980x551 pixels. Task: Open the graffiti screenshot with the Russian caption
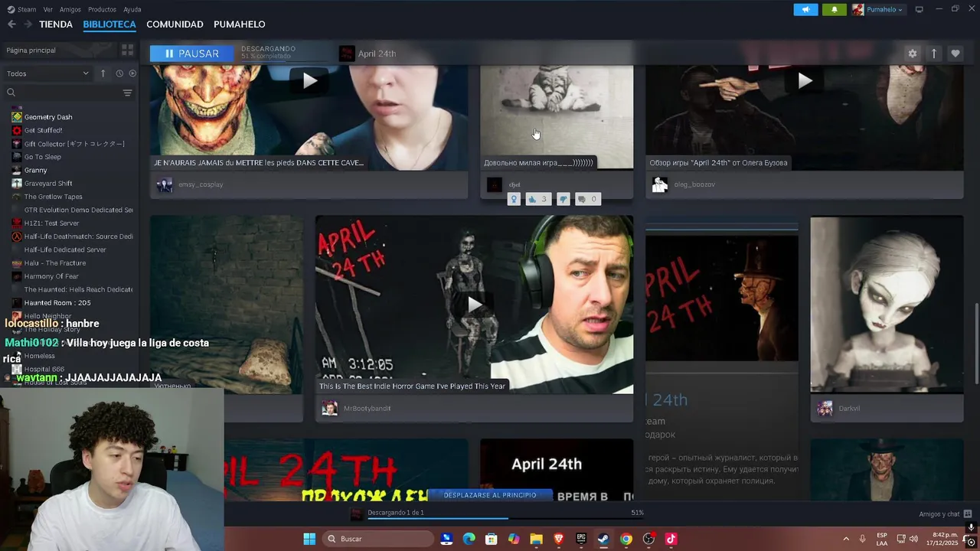click(x=557, y=116)
